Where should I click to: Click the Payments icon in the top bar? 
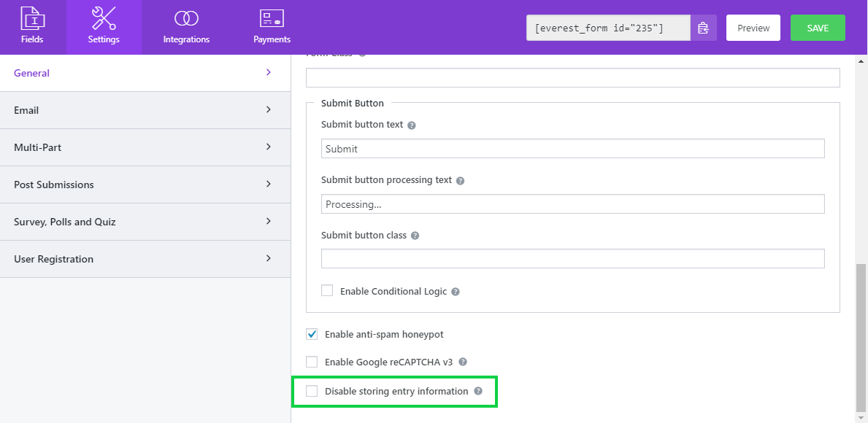click(x=271, y=18)
